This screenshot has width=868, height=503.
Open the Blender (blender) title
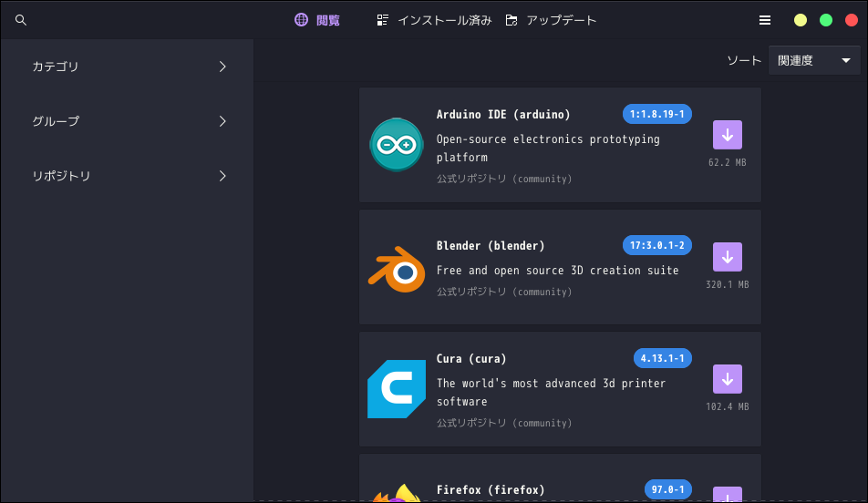(491, 246)
